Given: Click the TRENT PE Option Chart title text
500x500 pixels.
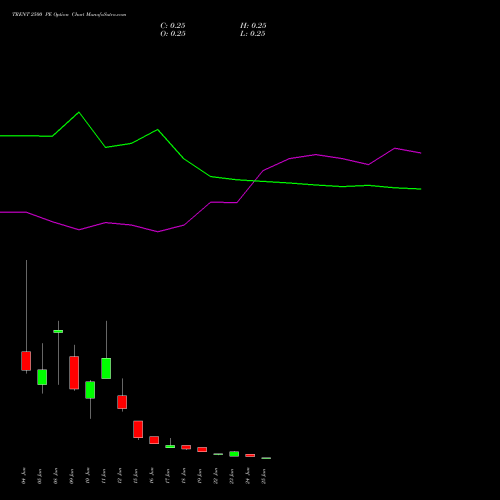Looking at the screenshot, I should coord(69,14).
